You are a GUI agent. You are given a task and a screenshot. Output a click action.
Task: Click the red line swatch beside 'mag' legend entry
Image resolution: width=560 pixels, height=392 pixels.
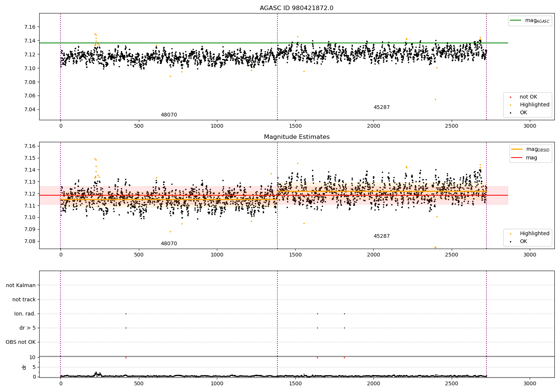pos(517,158)
